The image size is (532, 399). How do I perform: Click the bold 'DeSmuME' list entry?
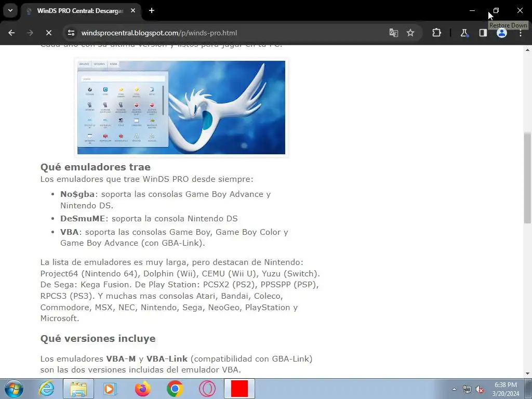tap(83, 219)
